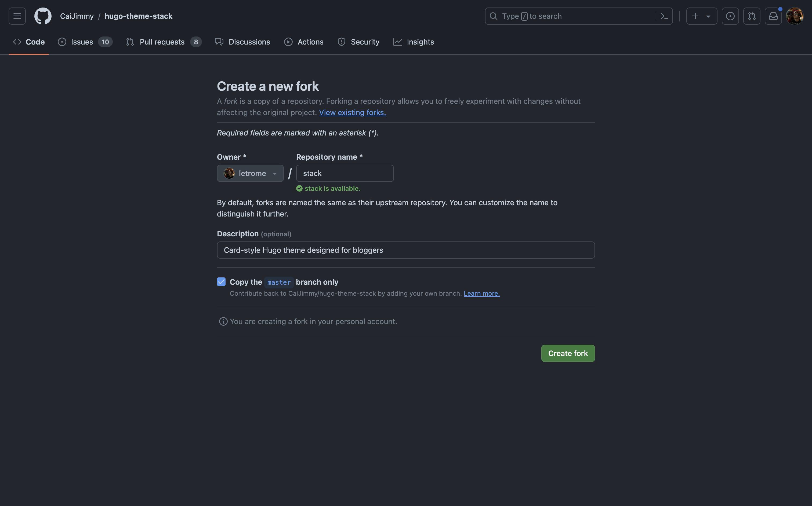Open the hamburger navigation menu
812x506 pixels.
17,16
